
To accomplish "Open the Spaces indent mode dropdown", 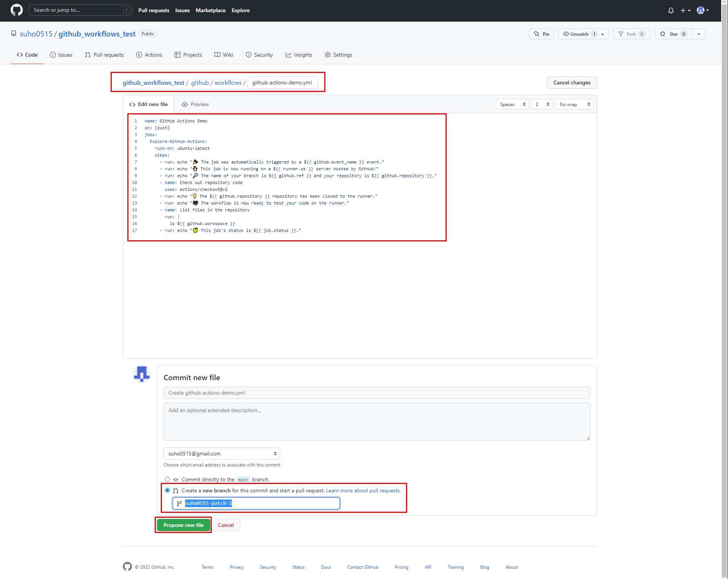I will [512, 104].
